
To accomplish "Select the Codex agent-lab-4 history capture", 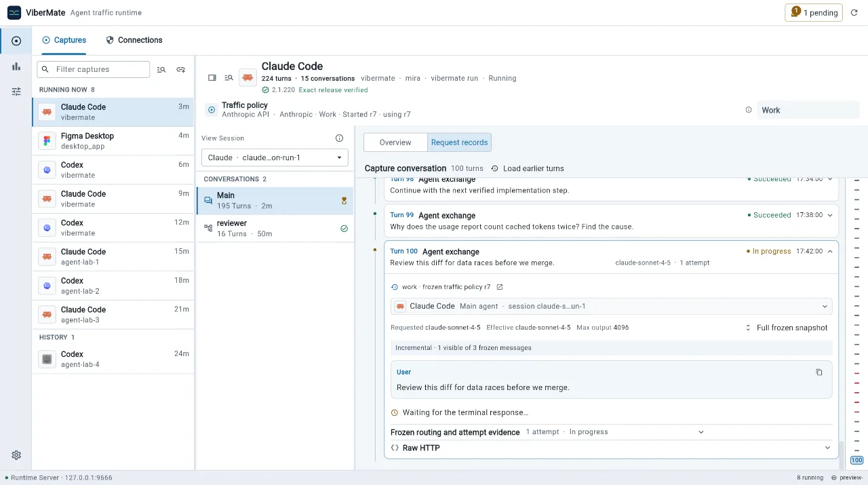I will click(113, 359).
